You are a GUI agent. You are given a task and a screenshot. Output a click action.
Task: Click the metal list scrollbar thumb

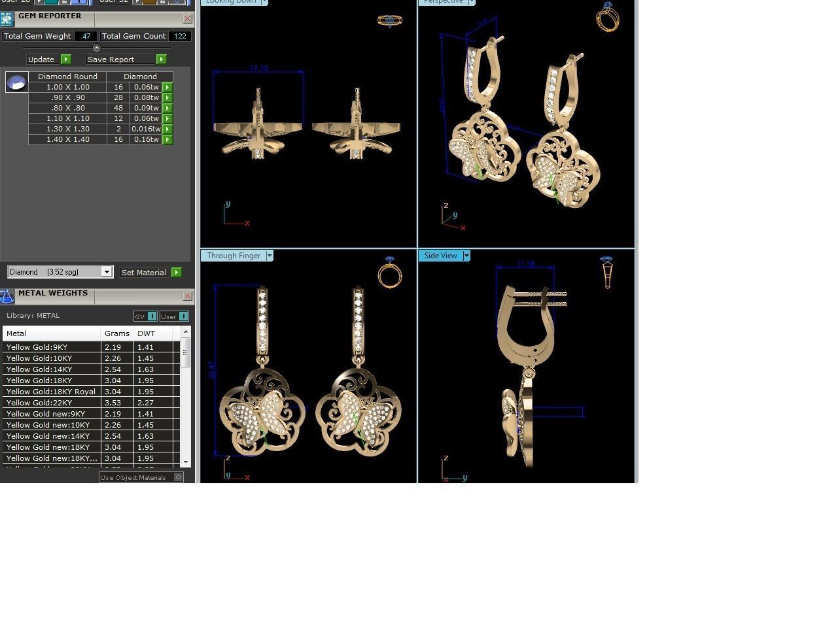(x=186, y=352)
